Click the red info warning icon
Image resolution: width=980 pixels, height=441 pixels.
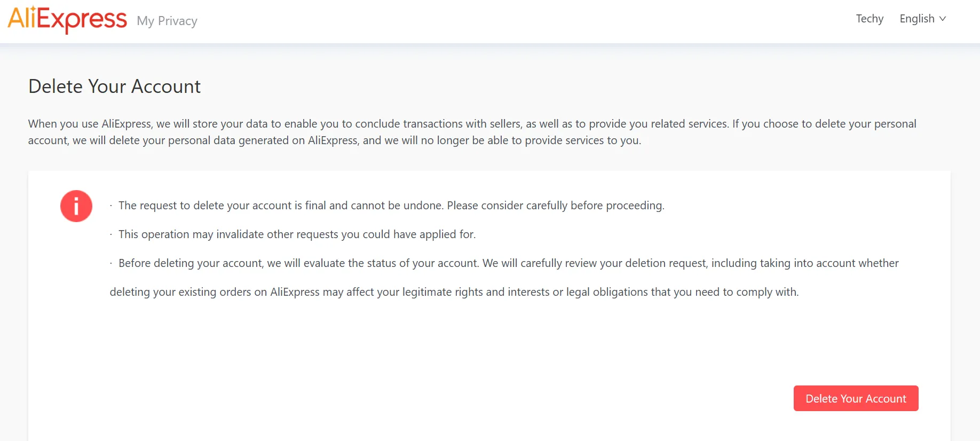tap(76, 206)
